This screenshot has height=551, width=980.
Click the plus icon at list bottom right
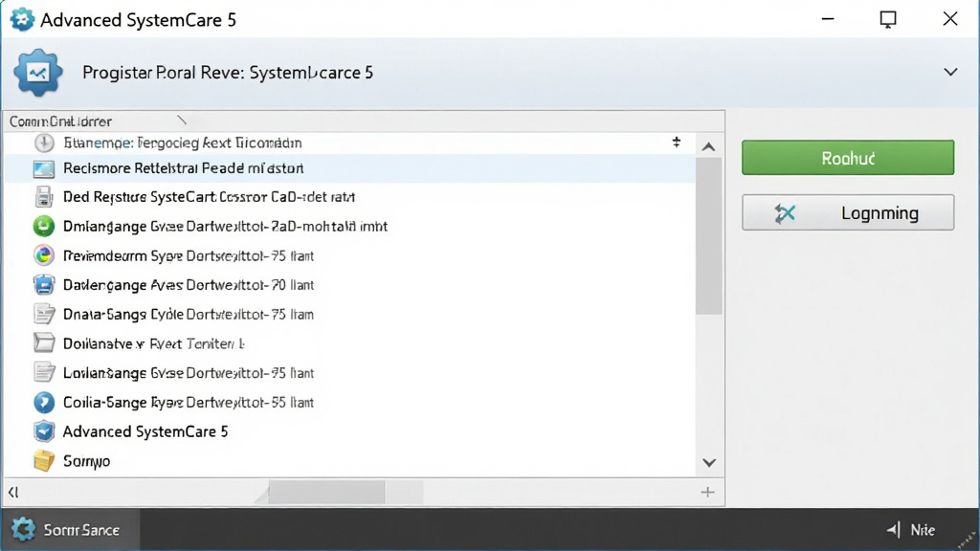coord(707,493)
